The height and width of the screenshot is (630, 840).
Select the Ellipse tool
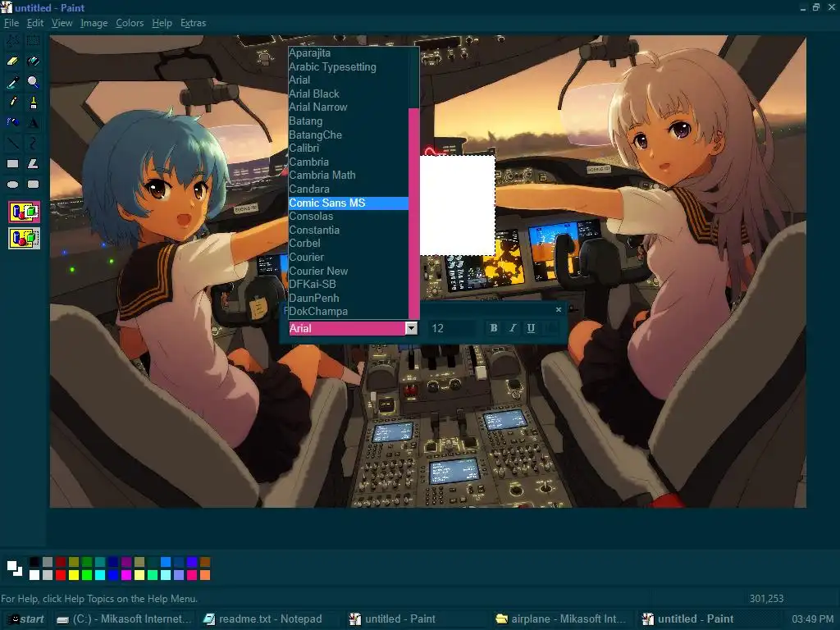(13, 185)
